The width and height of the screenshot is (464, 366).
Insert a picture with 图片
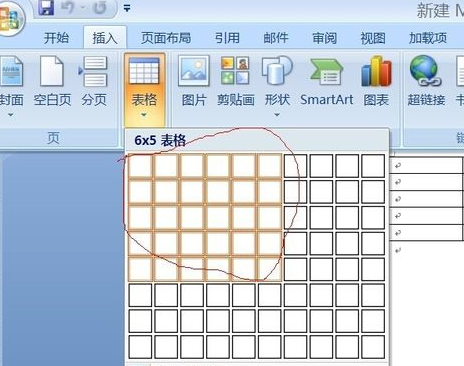point(194,81)
